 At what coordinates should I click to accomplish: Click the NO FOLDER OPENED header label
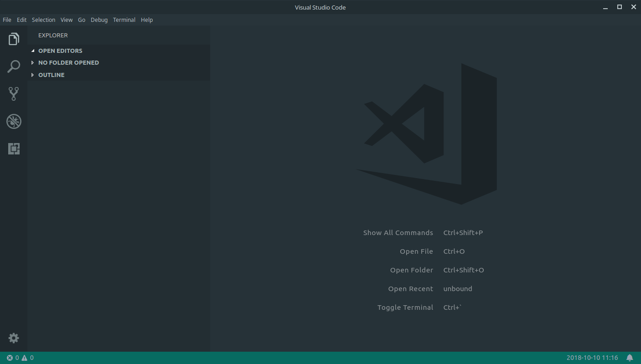click(68, 62)
